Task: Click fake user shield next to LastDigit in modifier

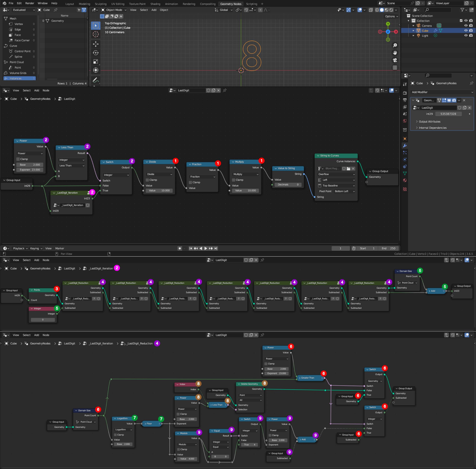Action: click(x=459, y=108)
